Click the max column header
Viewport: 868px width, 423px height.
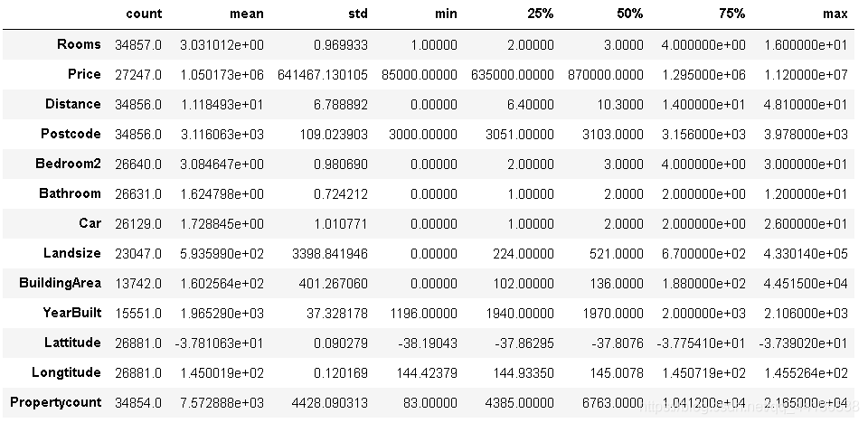tap(835, 14)
